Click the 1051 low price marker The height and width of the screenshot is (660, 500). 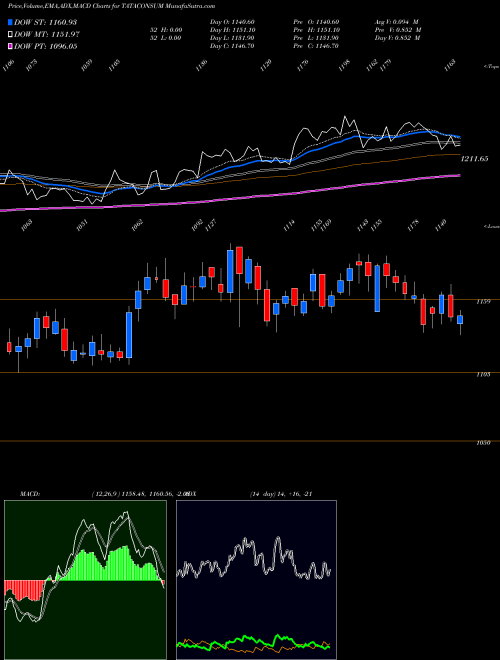[81, 225]
